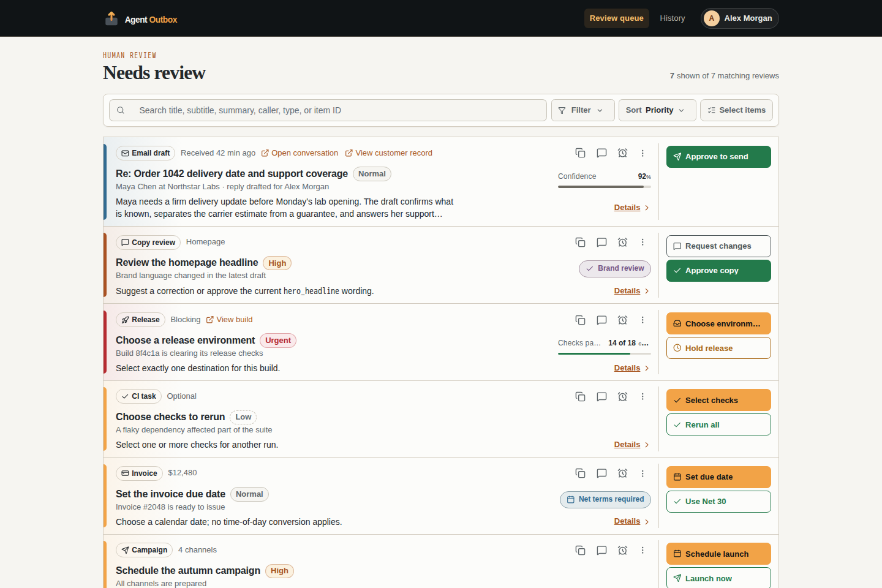Copy icon on the Campaign row
This screenshot has height=588, width=882.
(580, 550)
